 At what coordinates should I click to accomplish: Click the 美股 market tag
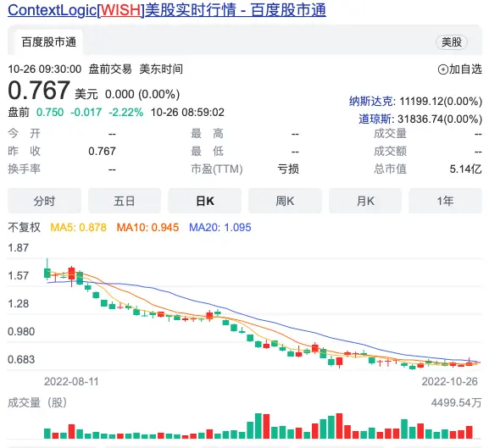[451, 42]
